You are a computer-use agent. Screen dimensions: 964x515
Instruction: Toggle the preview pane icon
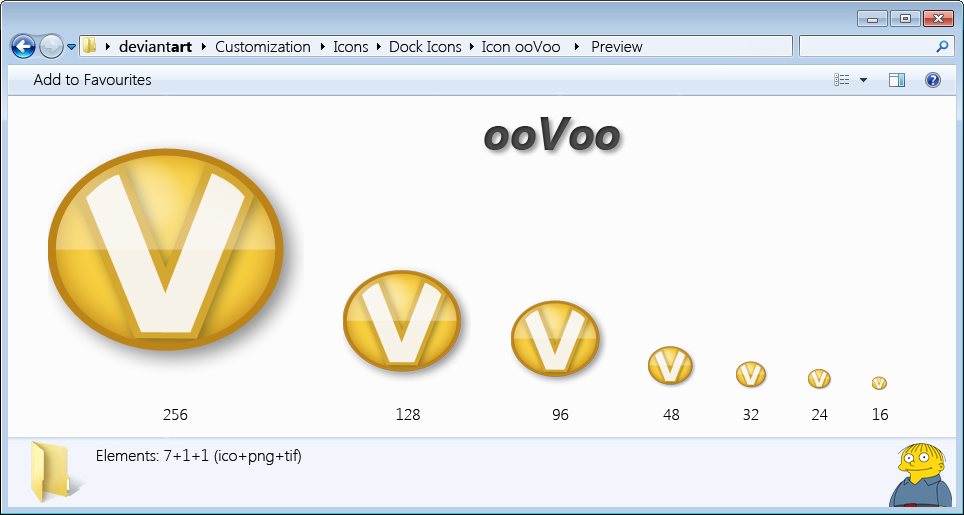pyautogui.click(x=897, y=80)
